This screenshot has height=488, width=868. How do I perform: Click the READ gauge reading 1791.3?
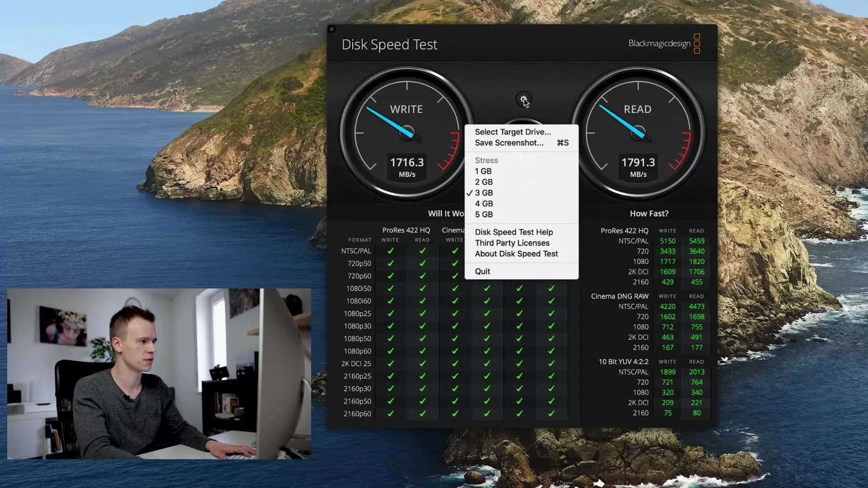click(638, 133)
